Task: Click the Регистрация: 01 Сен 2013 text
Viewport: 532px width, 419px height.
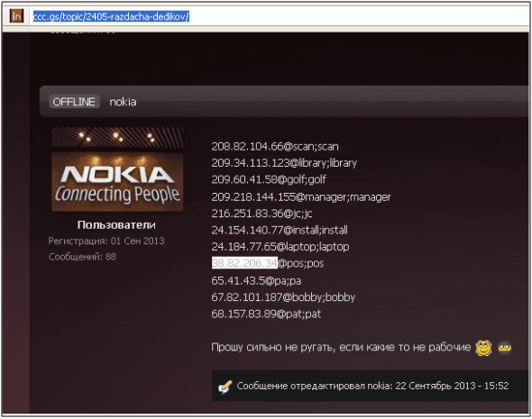Action: [106, 241]
